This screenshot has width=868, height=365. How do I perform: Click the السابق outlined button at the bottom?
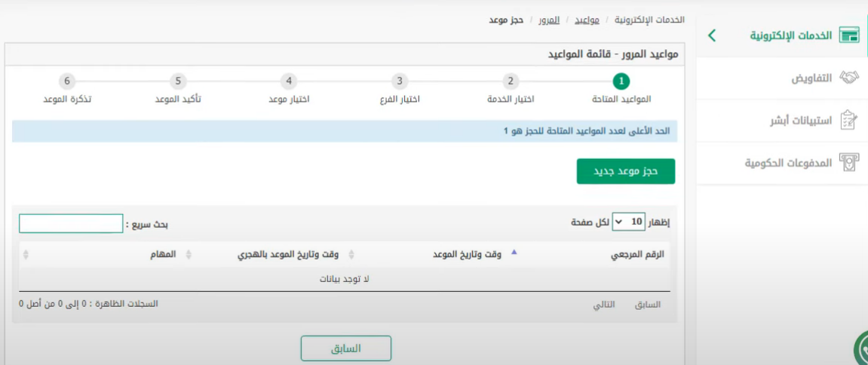(346, 349)
